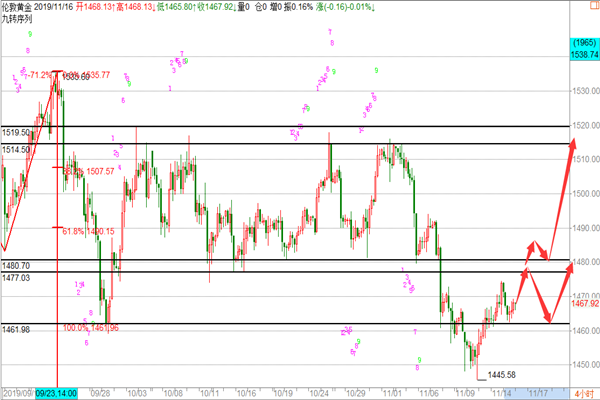The width and height of the screenshot is (600, 400).
Task: Click the 1445.58 lowest price annotation
Action: point(502,375)
